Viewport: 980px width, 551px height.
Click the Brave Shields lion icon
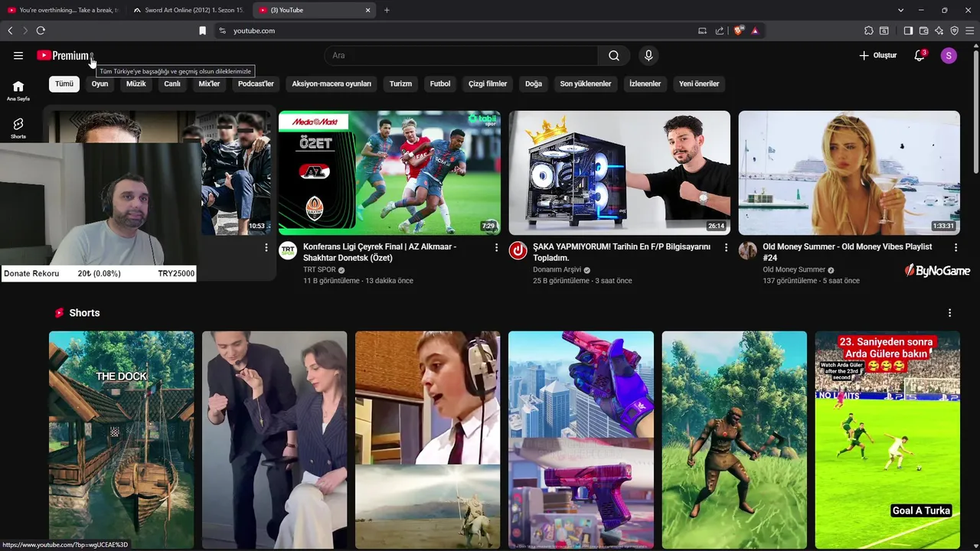pos(738,31)
